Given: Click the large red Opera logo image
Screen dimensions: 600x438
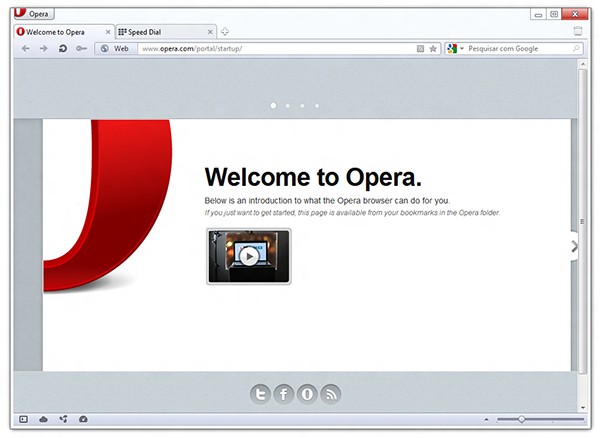Looking at the screenshot, I should click(x=108, y=206).
